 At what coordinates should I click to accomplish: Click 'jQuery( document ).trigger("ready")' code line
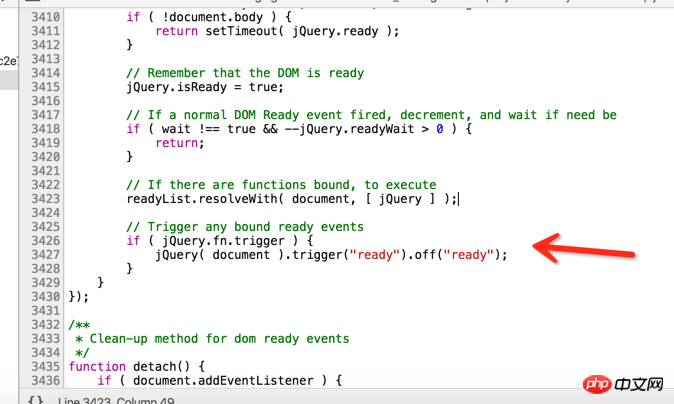tap(331, 254)
